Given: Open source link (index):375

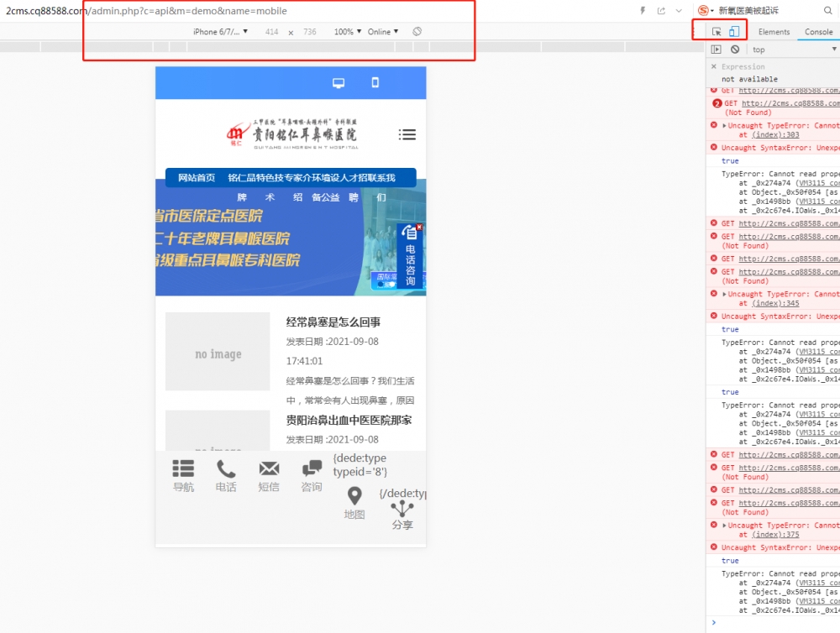Looking at the screenshot, I should (x=775, y=535).
